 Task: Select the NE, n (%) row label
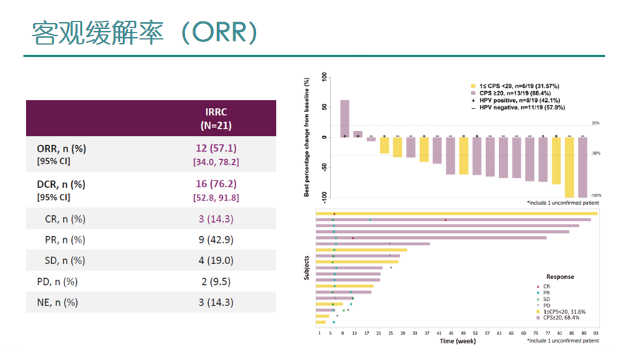click(x=57, y=302)
